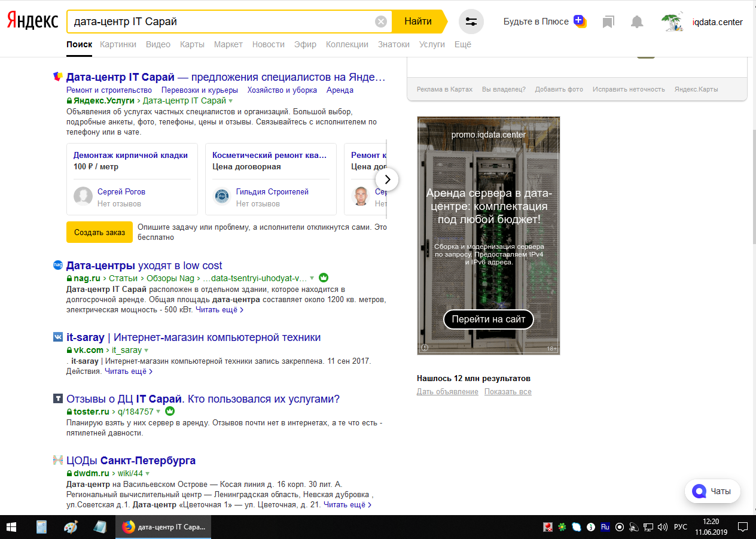The image size is (756, 539).
Task: Expand Yandex.Uslugi result options arrow
Action: [x=231, y=101]
